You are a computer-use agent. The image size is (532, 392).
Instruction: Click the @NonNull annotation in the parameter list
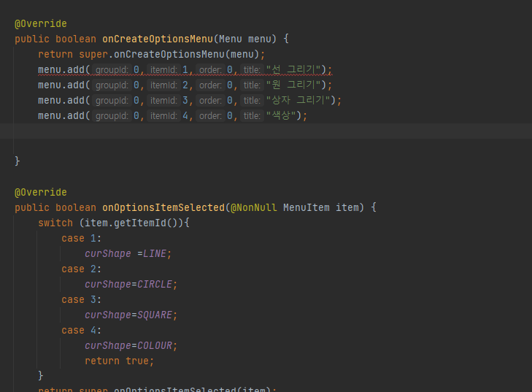point(254,208)
